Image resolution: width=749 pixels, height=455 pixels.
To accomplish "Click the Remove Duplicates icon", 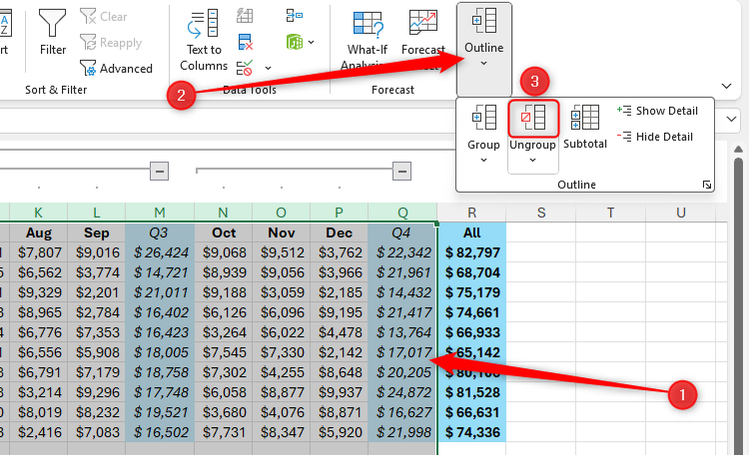I will click(245, 42).
